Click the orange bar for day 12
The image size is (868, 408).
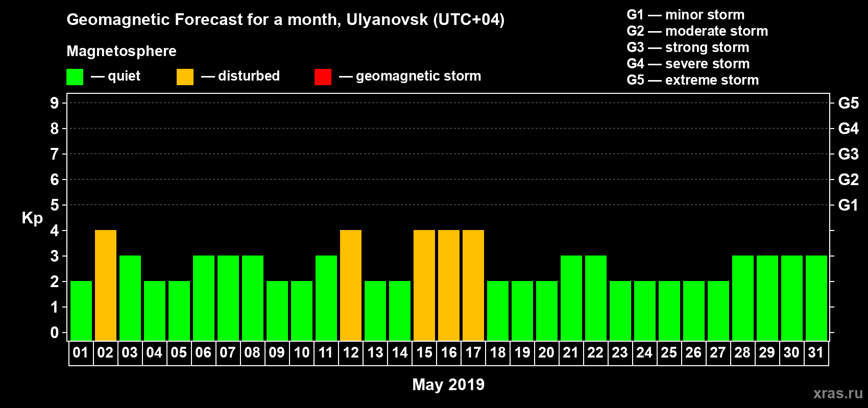tap(351, 286)
